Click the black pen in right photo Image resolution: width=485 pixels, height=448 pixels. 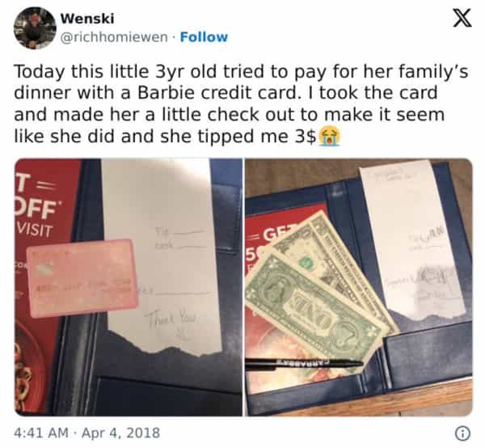[303, 364]
